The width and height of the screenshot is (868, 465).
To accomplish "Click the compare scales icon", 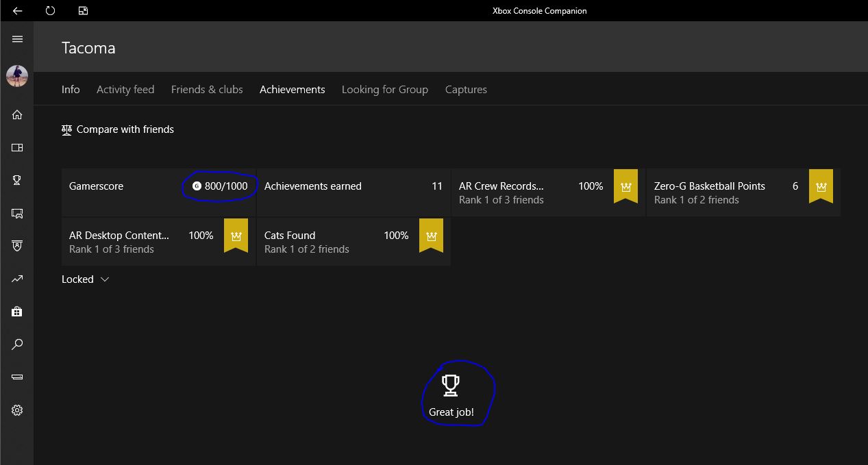I will tap(66, 129).
